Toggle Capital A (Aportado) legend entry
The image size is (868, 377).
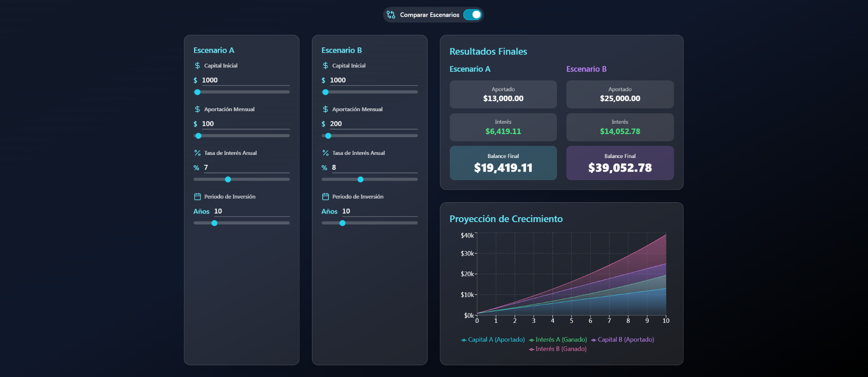[493, 340]
